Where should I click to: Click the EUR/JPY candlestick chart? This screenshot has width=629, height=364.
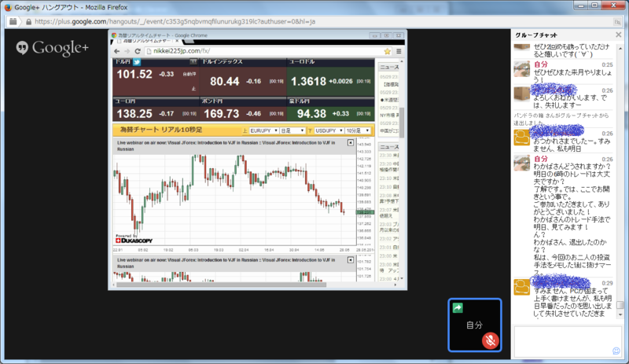[x=234, y=199]
